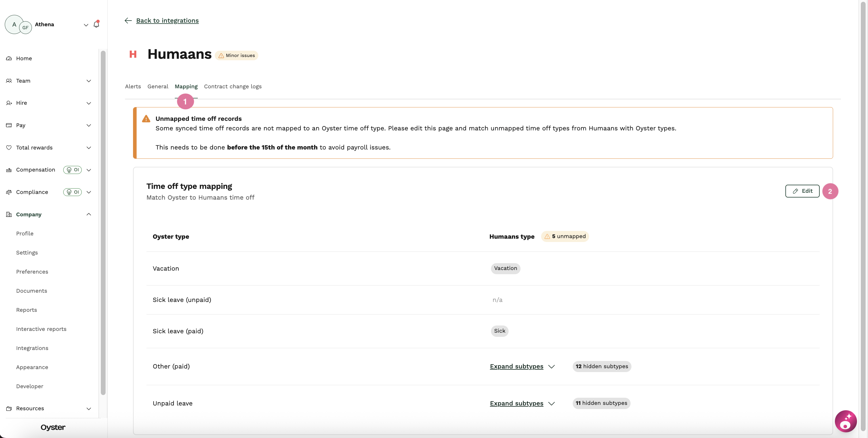
Task: Expand the Compensation chevron
Action: pos(89,170)
